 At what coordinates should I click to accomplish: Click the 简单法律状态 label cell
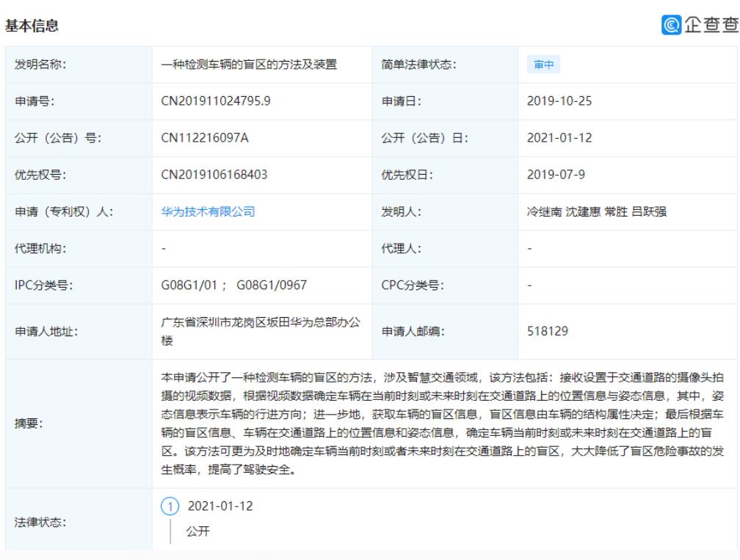coord(445,65)
